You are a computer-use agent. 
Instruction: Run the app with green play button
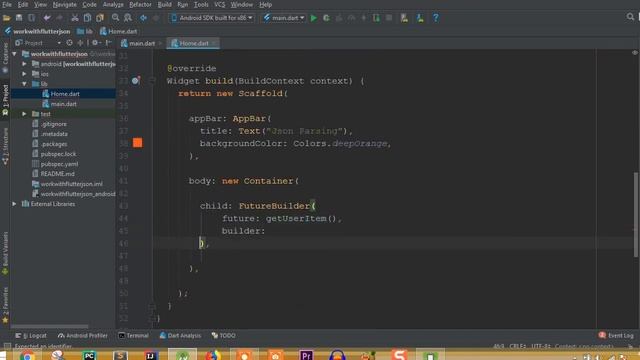tap(313, 18)
